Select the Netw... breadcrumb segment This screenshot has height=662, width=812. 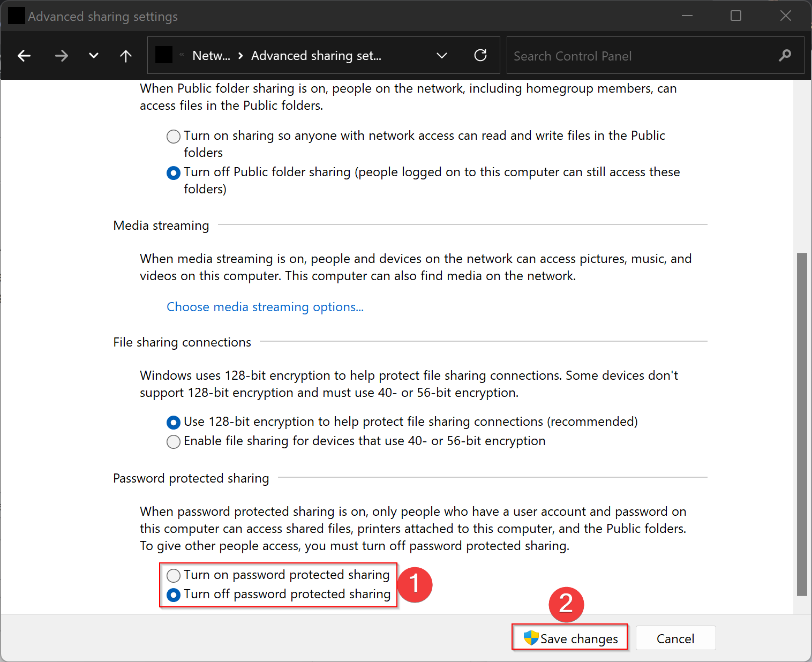tap(211, 56)
